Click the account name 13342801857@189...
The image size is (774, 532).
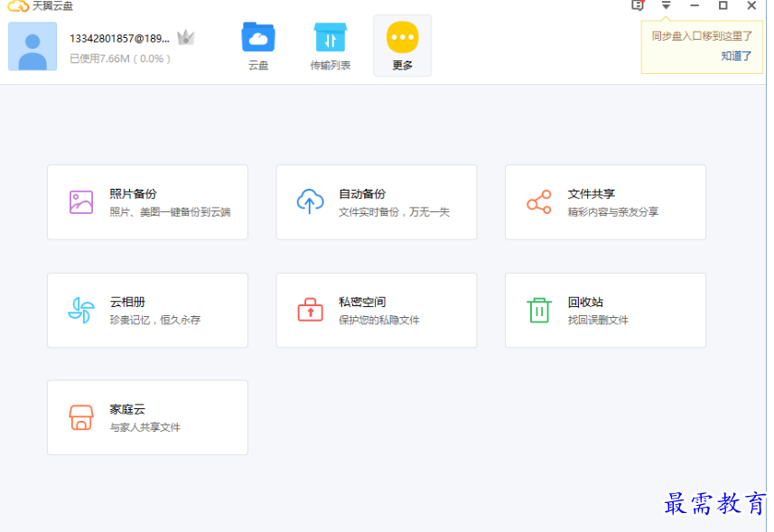point(119,39)
